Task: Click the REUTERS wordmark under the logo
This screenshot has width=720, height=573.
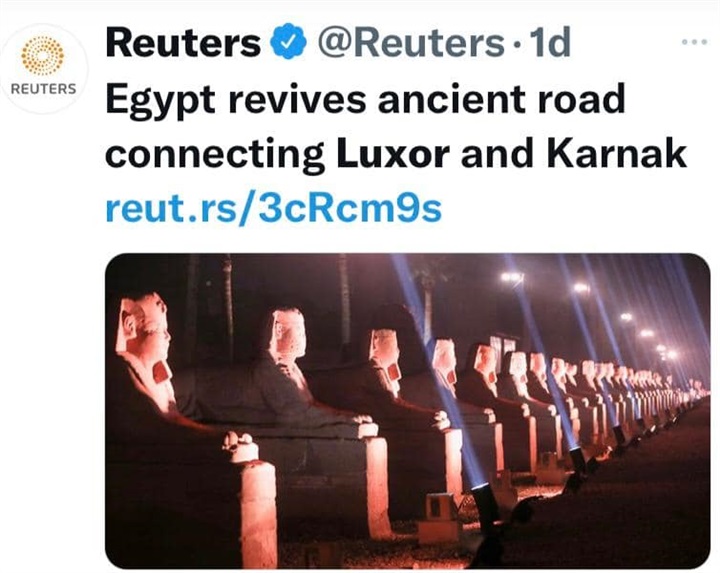Action: tap(43, 89)
